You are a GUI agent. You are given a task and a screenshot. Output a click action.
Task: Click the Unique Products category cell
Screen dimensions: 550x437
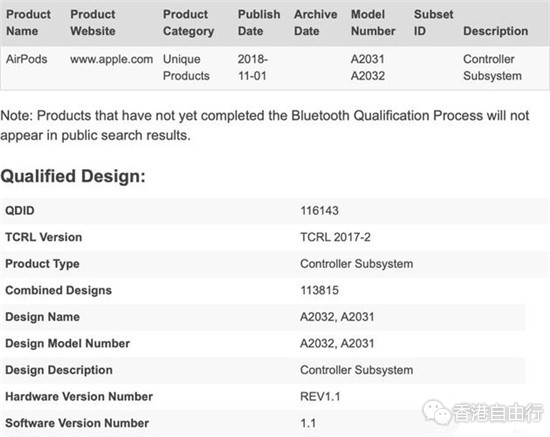[186, 67]
